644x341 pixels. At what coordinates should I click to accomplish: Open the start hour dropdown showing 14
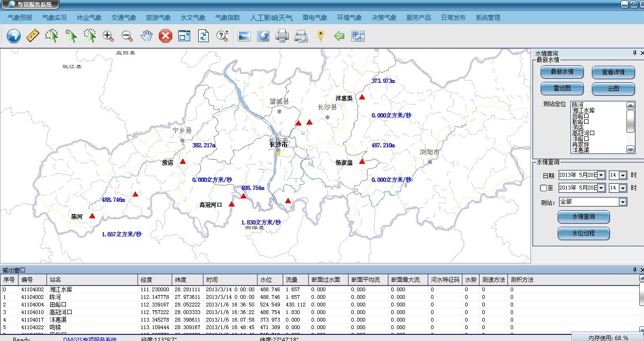point(623,175)
